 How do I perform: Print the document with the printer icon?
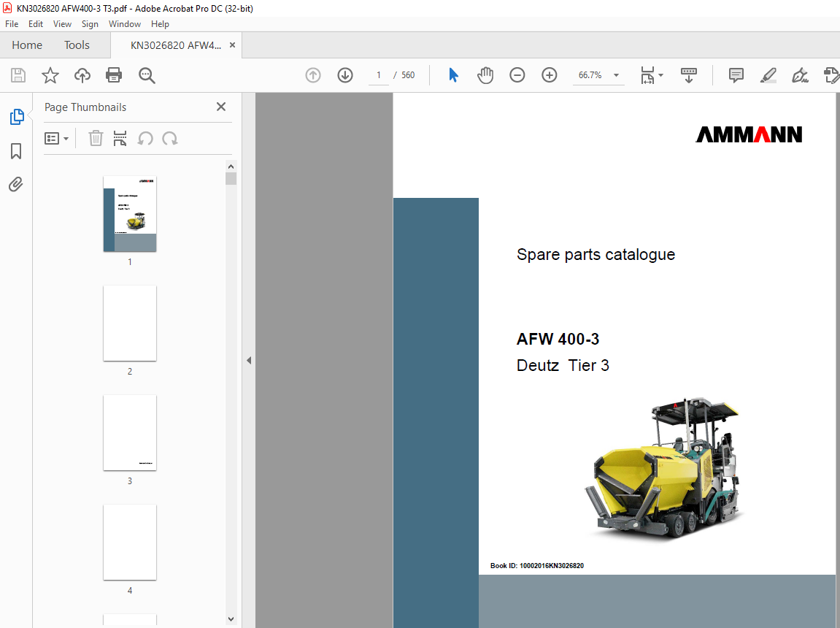click(x=114, y=75)
